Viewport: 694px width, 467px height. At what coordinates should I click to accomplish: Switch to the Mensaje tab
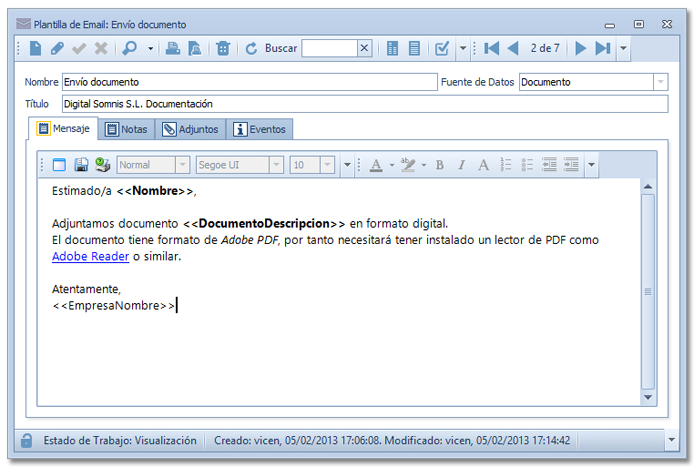pos(63,129)
